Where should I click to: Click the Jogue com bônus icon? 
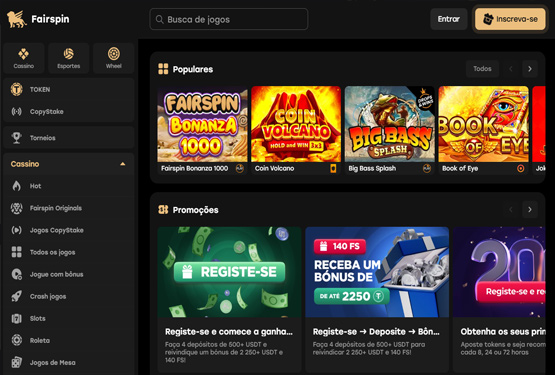17,274
